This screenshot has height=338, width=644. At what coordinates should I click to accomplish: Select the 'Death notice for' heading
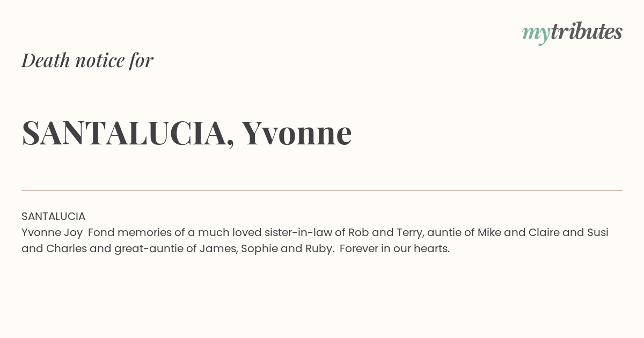click(87, 60)
